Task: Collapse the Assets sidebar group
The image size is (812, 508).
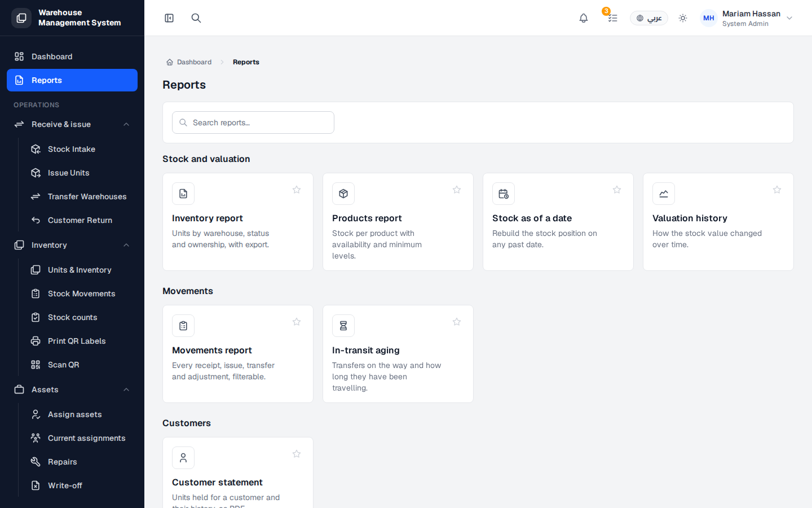Action: pyautogui.click(x=72, y=389)
